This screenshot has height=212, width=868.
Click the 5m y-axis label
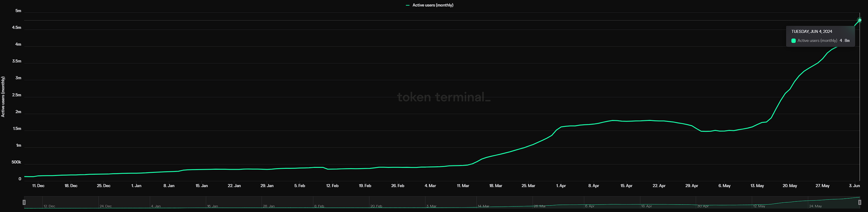coord(18,11)
